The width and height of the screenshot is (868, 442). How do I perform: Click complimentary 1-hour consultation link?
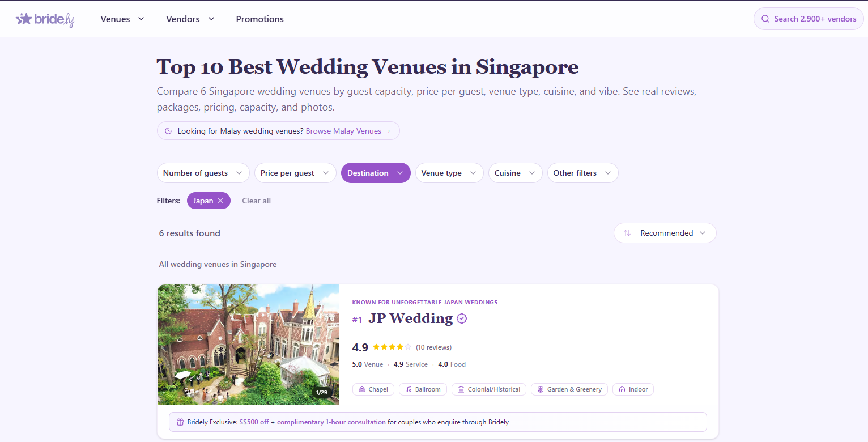click(x=331, y=422)
